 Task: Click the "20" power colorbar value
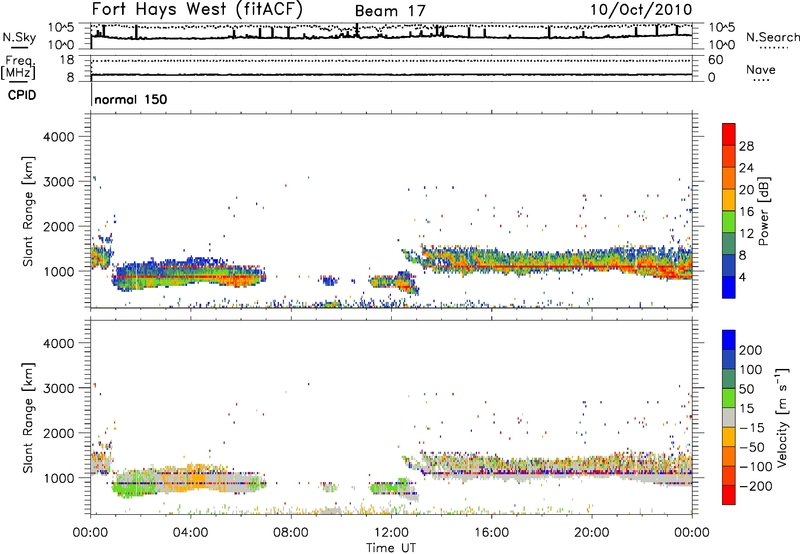(746, 190)
